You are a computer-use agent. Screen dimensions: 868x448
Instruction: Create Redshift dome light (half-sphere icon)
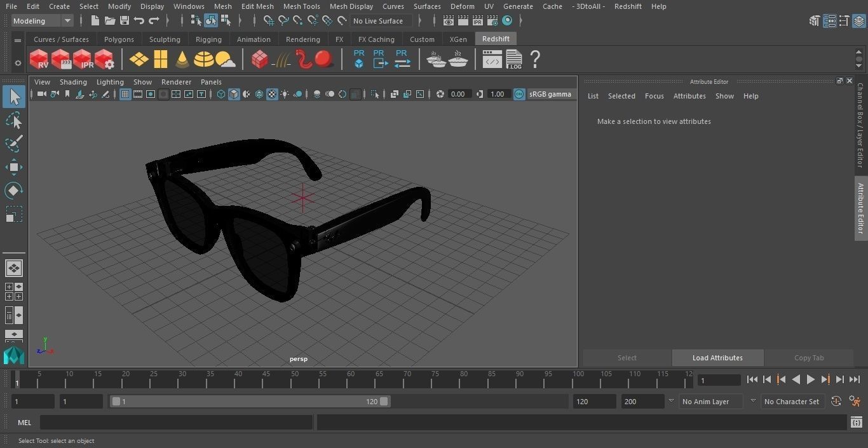(203, 60)
